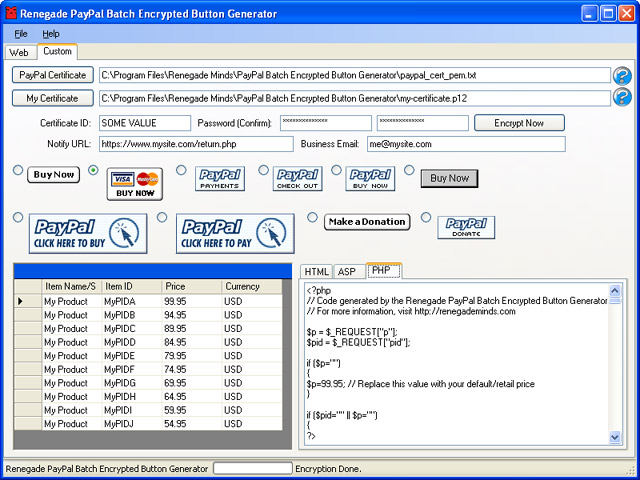Click the PayPal Check Out button image
This screenshot has width=640, height=480.
(x=297, y=179)
